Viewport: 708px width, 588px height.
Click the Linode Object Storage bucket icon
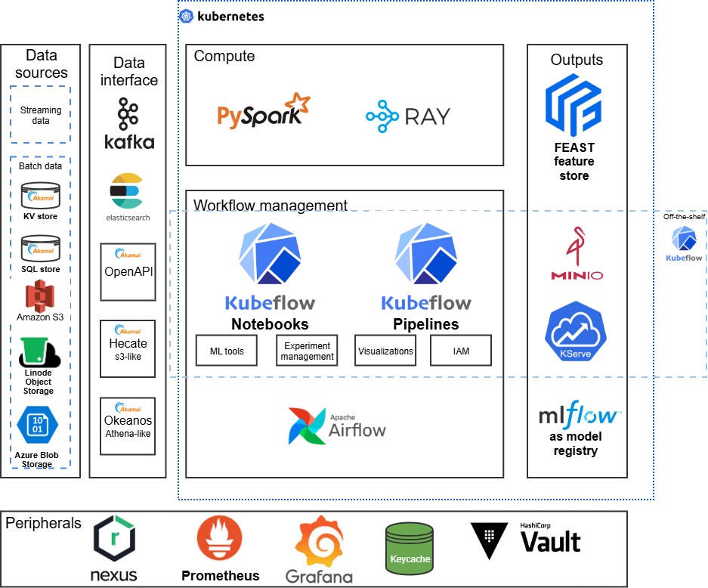40,353
